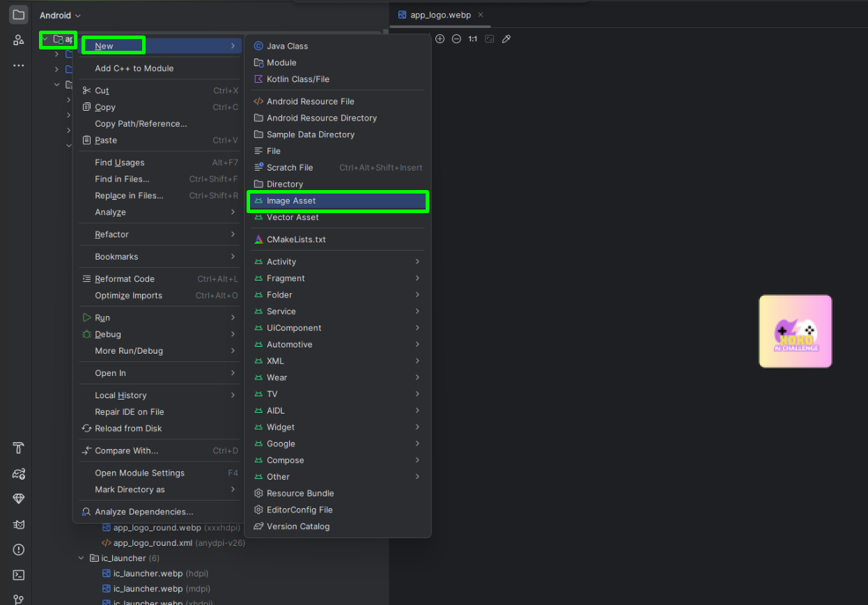Activate the color picker eyedropper icon
The image size is (868, 605).
[506, 39]
